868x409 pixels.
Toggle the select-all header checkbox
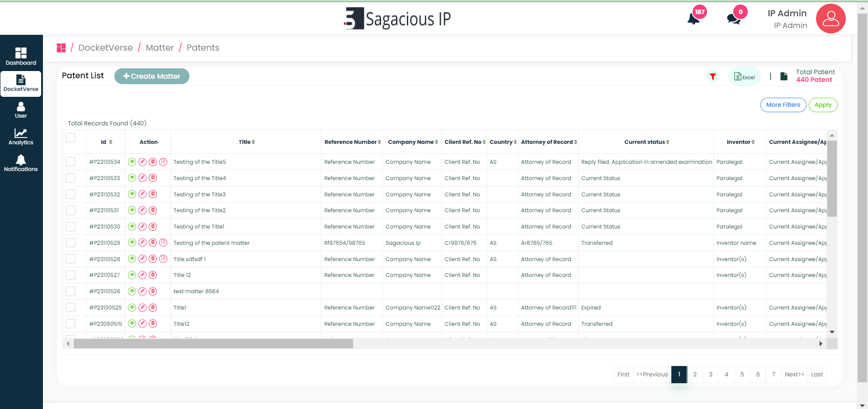coord(71,138)
